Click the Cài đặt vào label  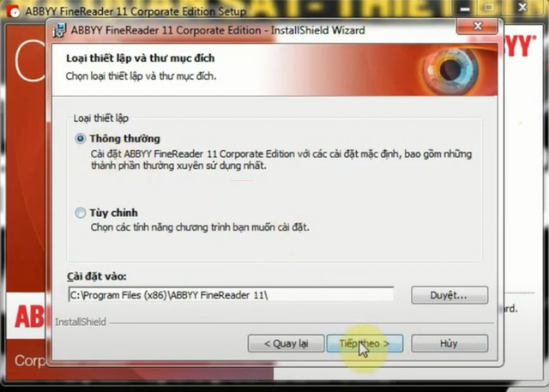point(96,276)
